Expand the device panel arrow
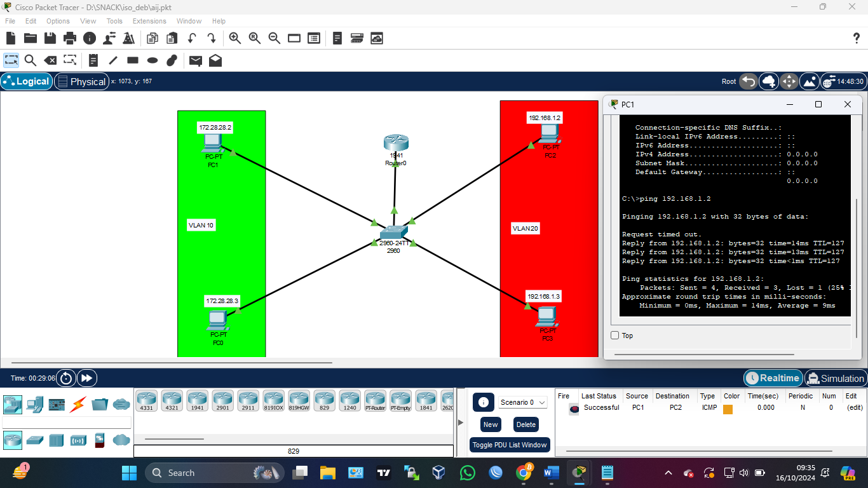Screen dimensions: 868x488 [461, 422]
